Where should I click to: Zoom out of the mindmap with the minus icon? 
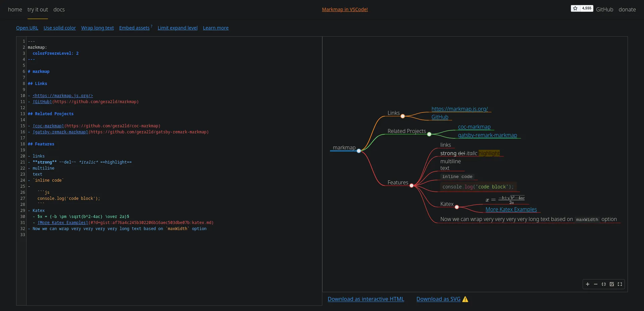pos(595,284)
